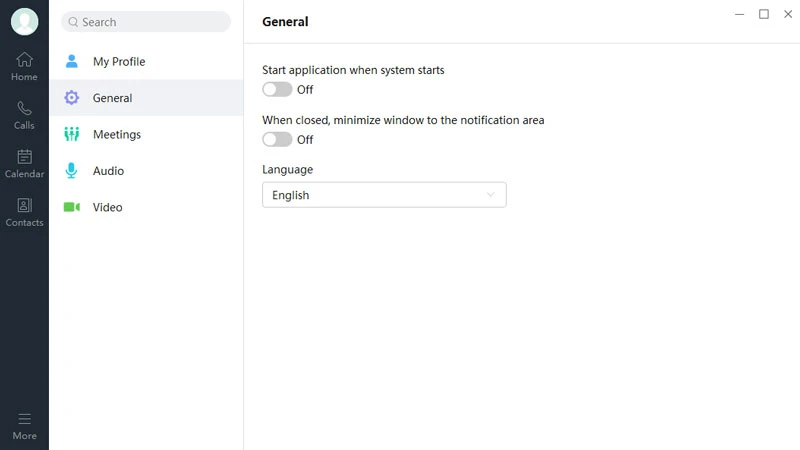Expand the Language dropdown chevron arrow
Viewport: 800px width, 450px height.
tap(491, 195)
